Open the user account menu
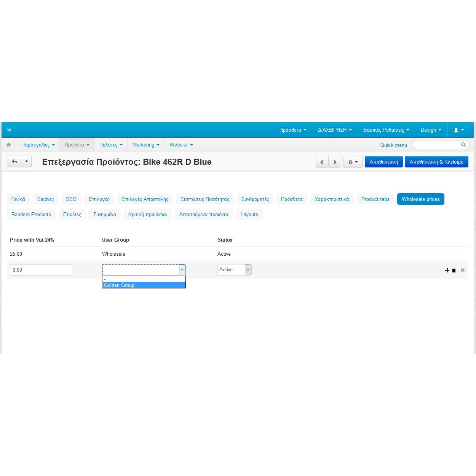The height and width of the screenshot is (476, 476). click(459, 130)
